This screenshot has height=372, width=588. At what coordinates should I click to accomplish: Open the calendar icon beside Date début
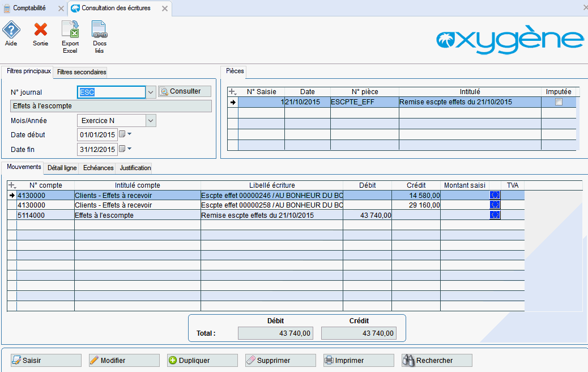[x=122, y=134]
